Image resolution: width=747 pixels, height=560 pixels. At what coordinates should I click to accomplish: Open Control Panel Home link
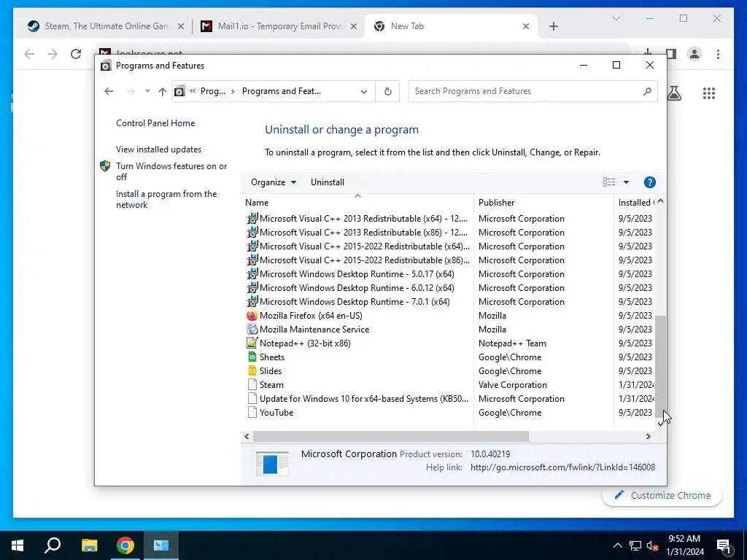155,123
